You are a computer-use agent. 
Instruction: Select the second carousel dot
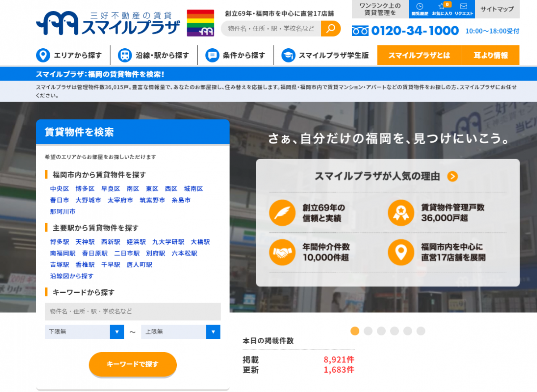coord(368,331)
